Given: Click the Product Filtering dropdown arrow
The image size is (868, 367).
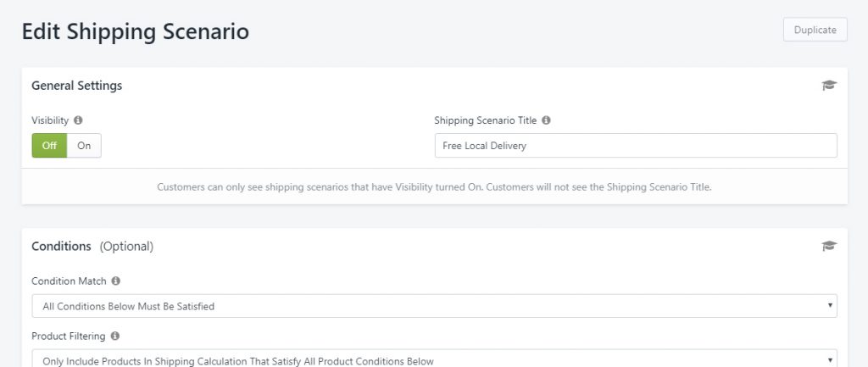Looking at the screenshot, I should click(x=830, y=360).
